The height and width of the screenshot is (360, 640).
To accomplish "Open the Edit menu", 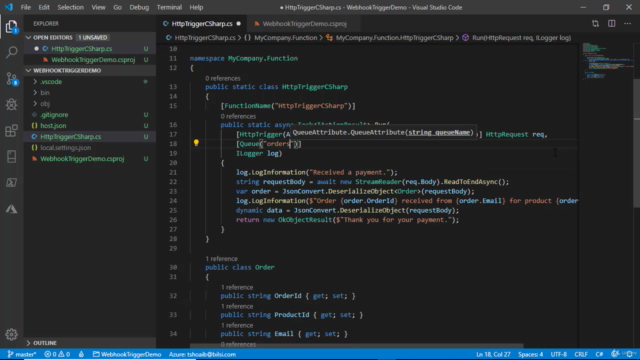I will point(44,7).
